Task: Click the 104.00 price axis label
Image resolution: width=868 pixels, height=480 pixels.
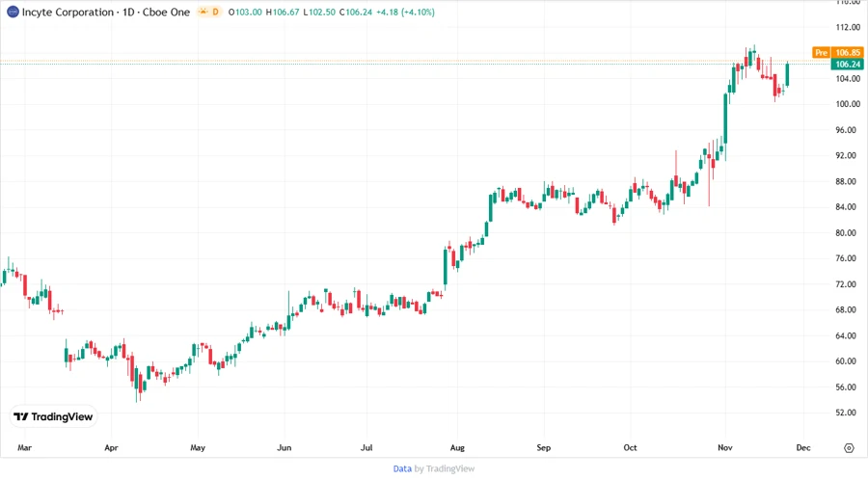Action: 848,78
